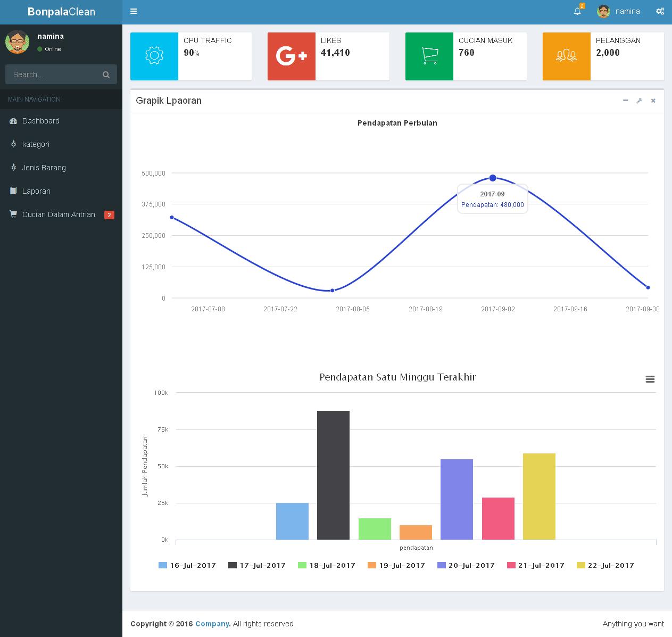The image size is (672, 637).
Task: Click the Google Plus likes icon
Action: coord(292,56)
